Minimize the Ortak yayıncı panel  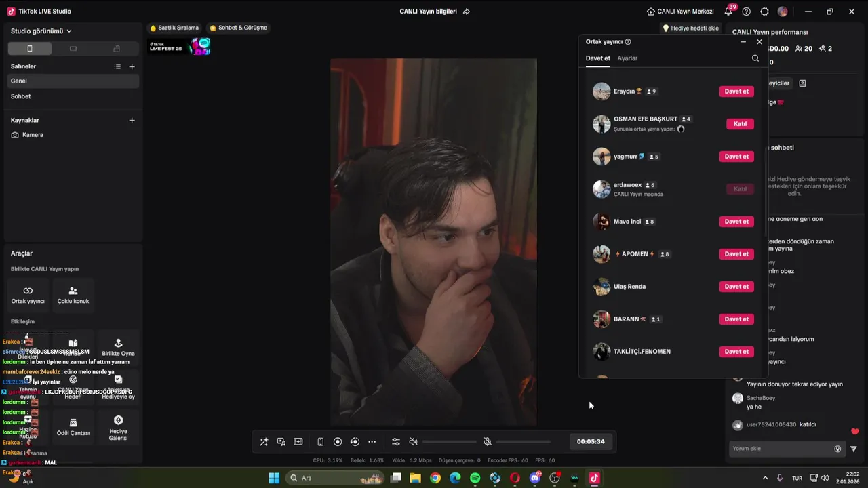pyautogui.click(x=743, y=41)
